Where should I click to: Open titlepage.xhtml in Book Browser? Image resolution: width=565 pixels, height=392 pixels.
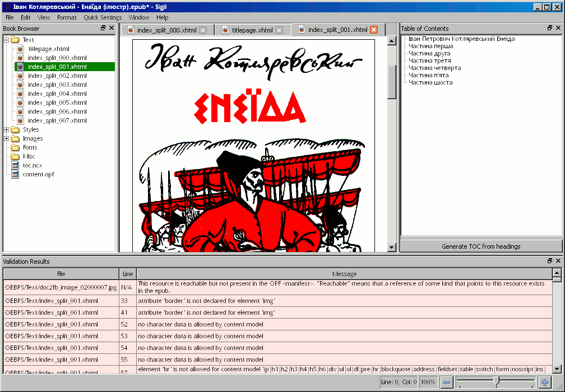(49, 49)
